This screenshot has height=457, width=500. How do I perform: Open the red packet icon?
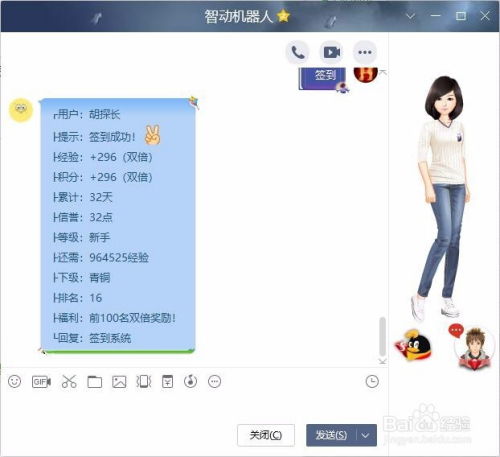tap(167, 381)
